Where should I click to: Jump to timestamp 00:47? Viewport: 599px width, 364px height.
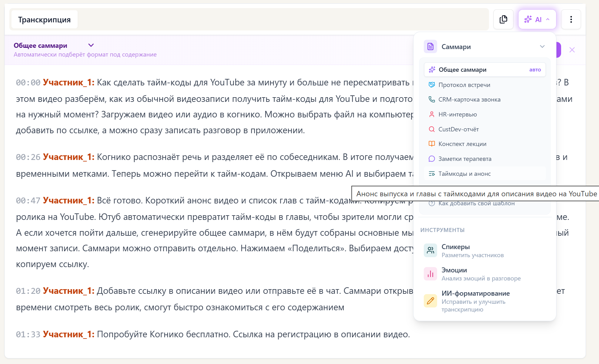pos(28,201)
